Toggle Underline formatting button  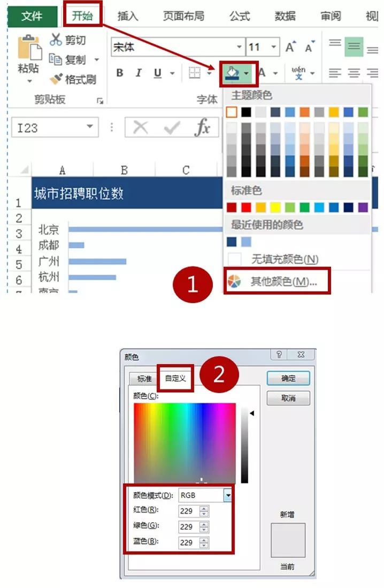coord(157,73)
